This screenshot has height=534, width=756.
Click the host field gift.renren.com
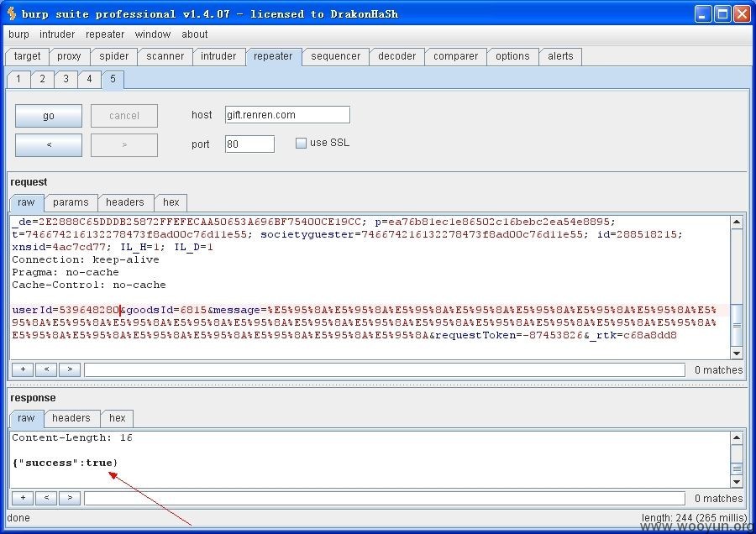[287, 115]
